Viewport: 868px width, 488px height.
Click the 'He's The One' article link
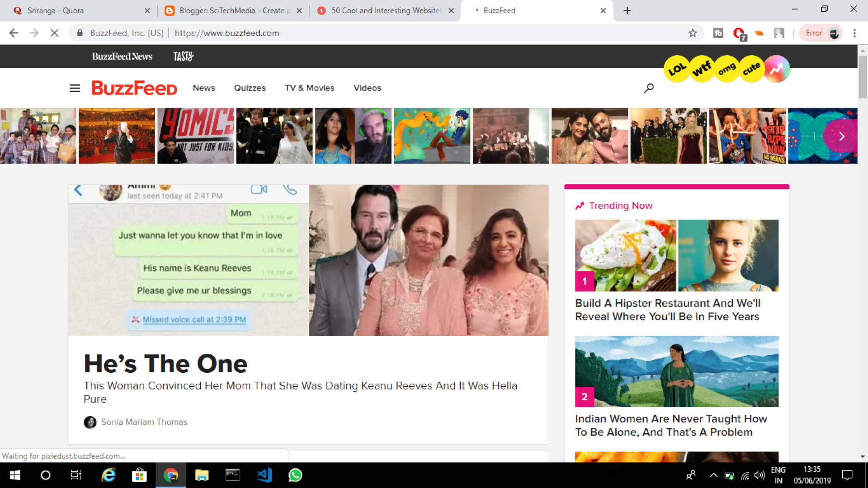[x=165, y=363]
